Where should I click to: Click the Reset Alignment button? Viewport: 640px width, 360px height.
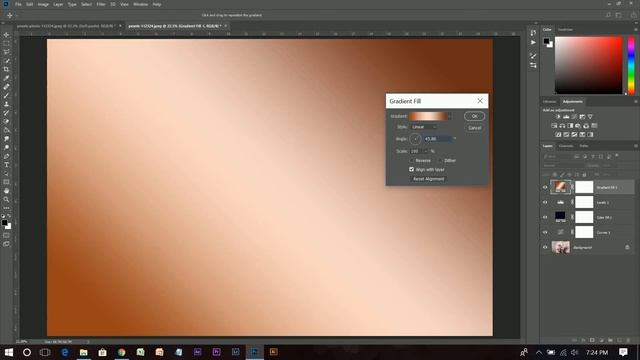pos(428,179)
